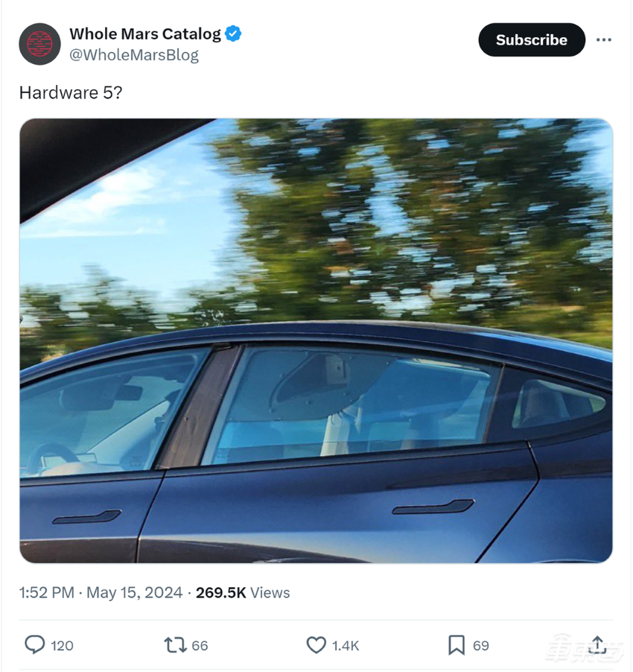This screenshot has width=633, height=672.
Task: Click the share upload icon
Action: (597, 644)
